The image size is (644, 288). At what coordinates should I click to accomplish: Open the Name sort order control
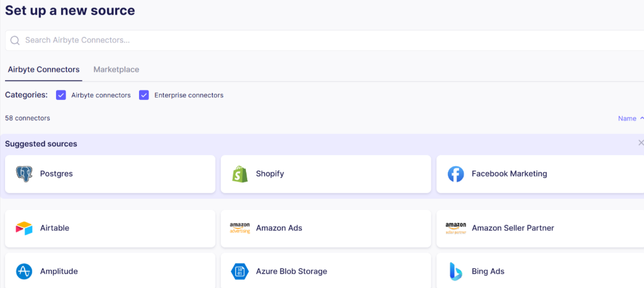[x=630, y=118]
